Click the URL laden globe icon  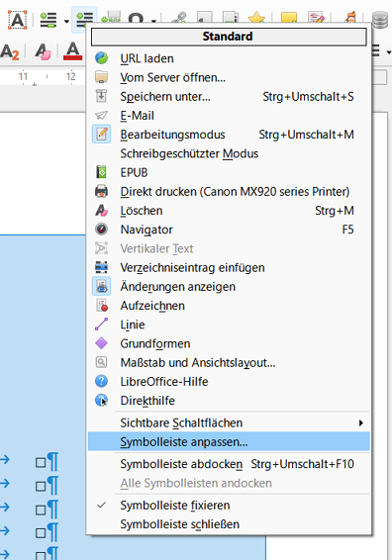click(102, 58)
